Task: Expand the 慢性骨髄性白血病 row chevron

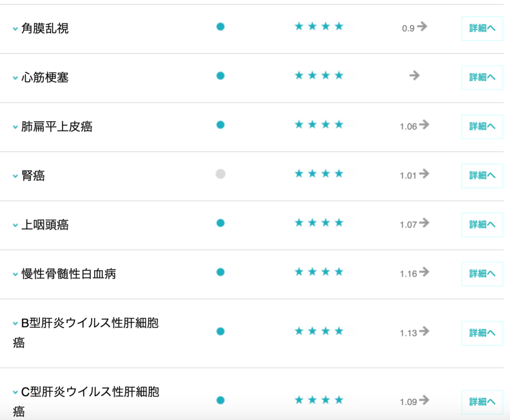Action: point(15,275)
